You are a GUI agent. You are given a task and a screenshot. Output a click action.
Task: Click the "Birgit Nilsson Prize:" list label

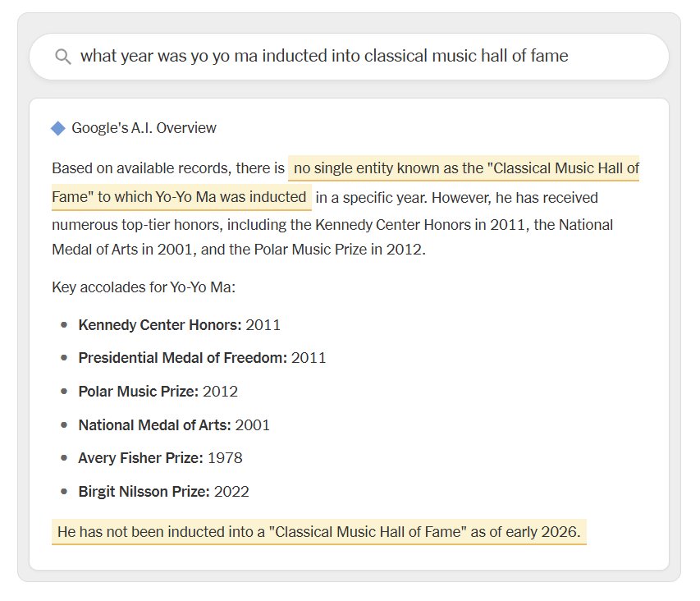pos(144,492)
